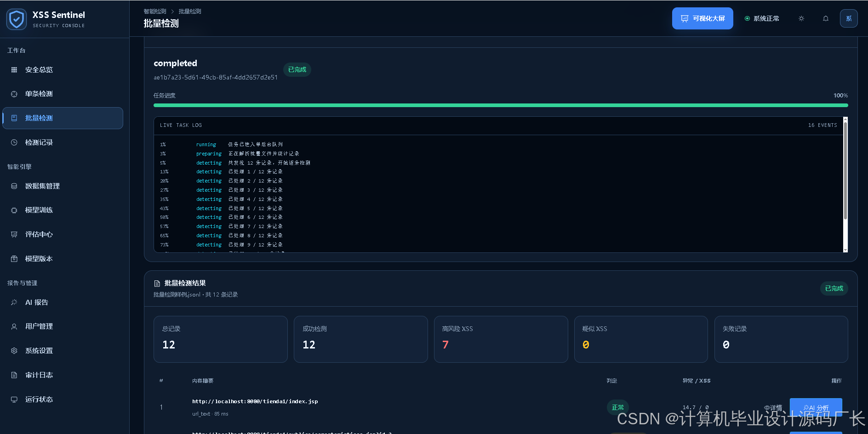
Task: Open 模型版本 menu entry
Action: coord(63,259)
